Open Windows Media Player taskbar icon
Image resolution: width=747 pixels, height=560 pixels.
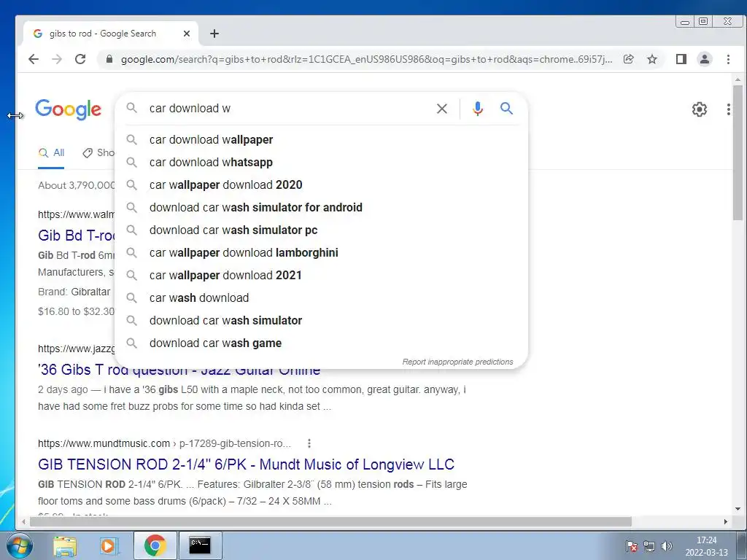[x=108, y=545]
